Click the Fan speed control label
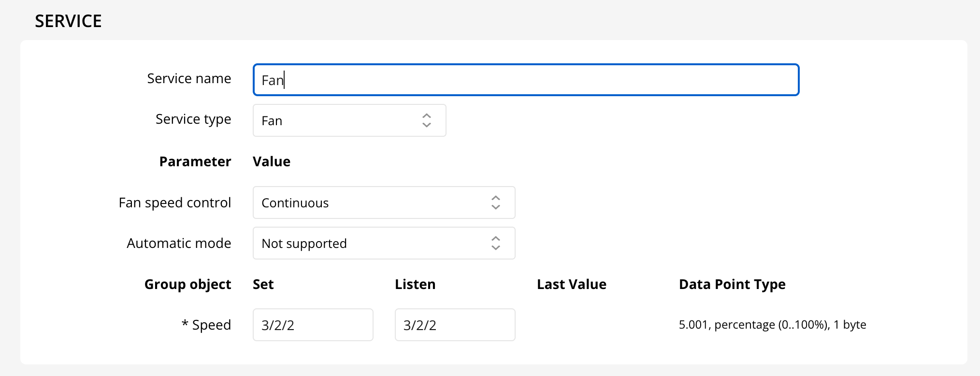The height and width of the screenshot is (376, 980). click(175, 202)
